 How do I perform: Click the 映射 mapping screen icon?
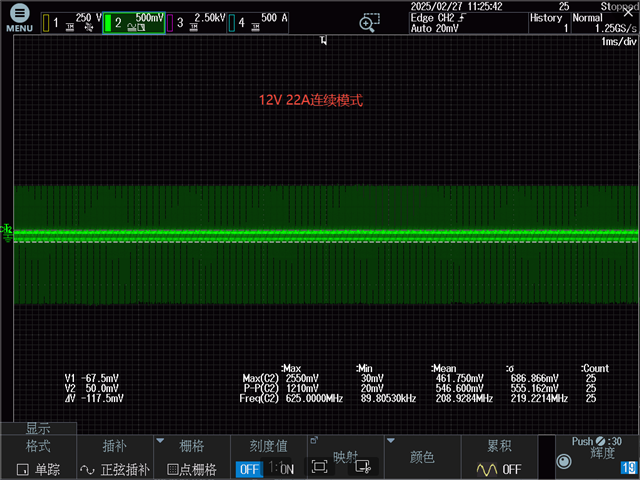(x=363, y=466)
